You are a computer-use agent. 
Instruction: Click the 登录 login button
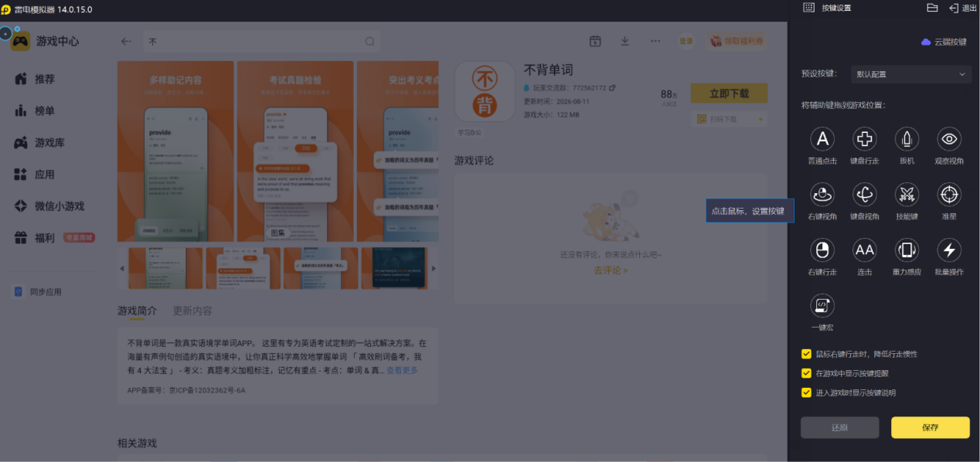coord(686,41)
